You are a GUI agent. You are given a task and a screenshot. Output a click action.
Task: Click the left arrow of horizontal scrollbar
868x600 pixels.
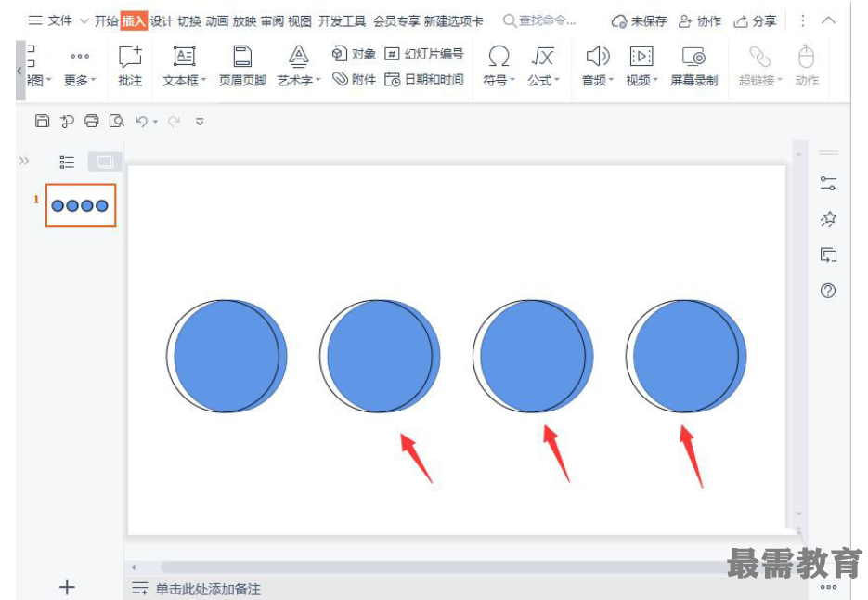134,567
